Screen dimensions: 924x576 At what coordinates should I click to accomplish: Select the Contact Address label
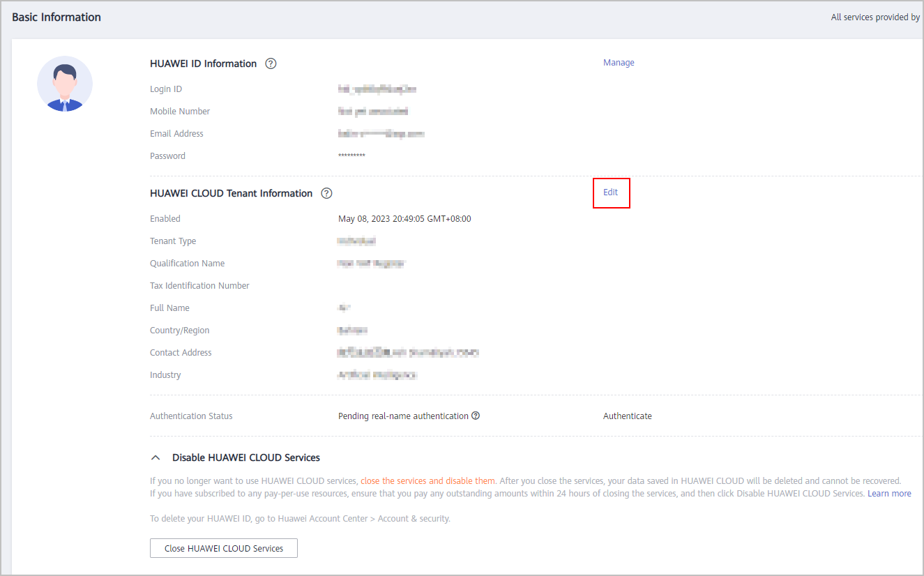click(181, 353)
